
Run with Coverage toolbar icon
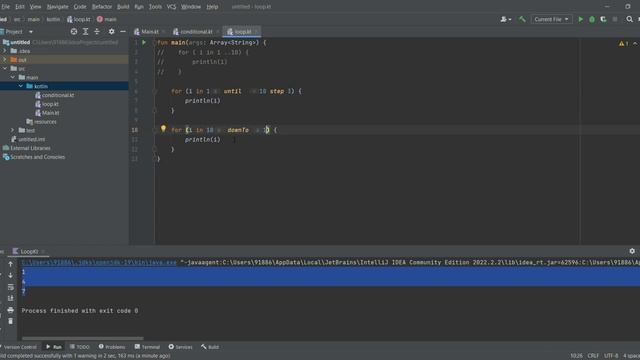[x=603, y=19]
